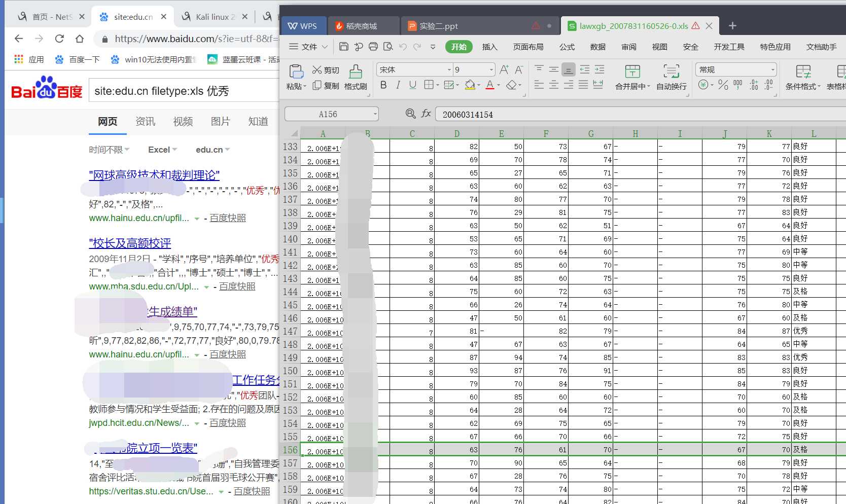Click the fx insert function icon
Image resolution: width=846 pixels, height=504 pixels.
click(426, 114)
